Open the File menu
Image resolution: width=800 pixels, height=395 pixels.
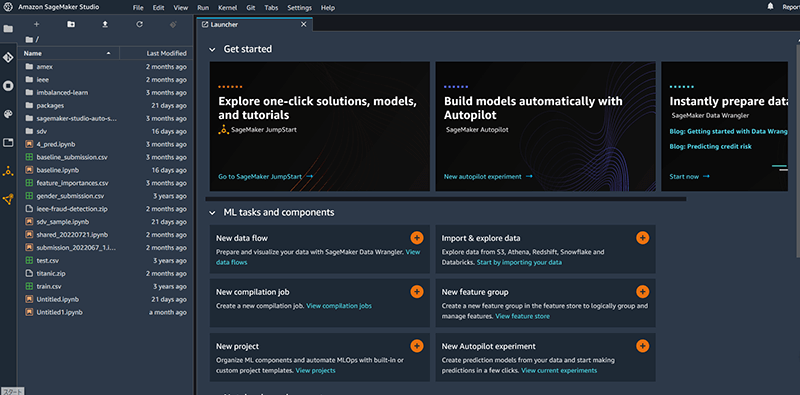point(138,8)
